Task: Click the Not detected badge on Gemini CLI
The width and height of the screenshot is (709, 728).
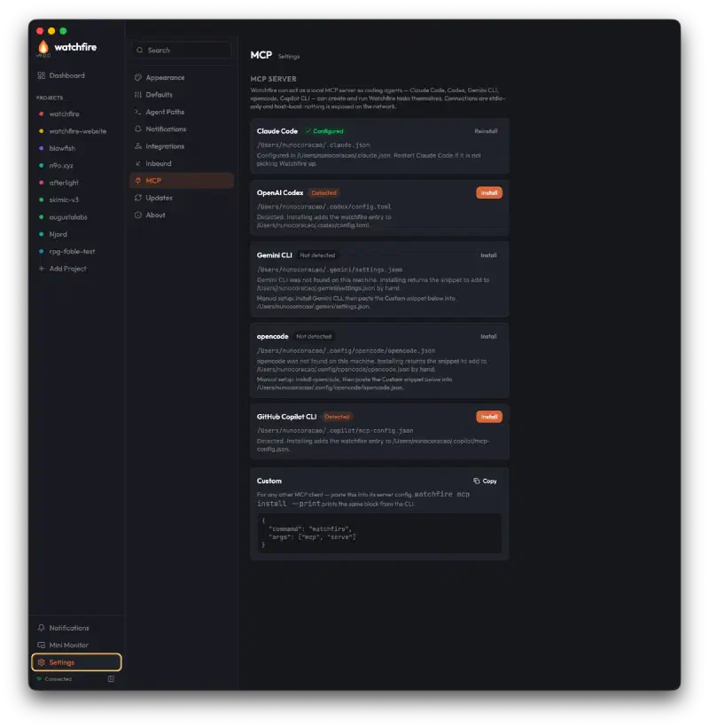Action: [317, 255]
